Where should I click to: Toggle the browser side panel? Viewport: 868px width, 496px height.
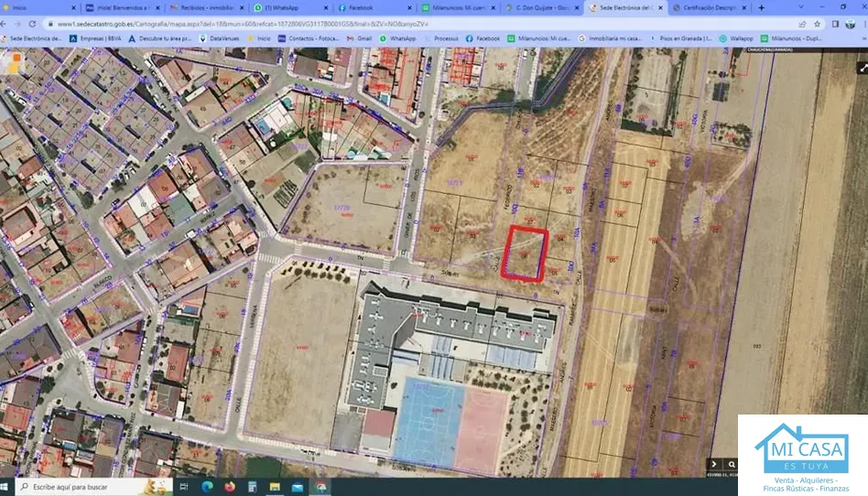835,24
